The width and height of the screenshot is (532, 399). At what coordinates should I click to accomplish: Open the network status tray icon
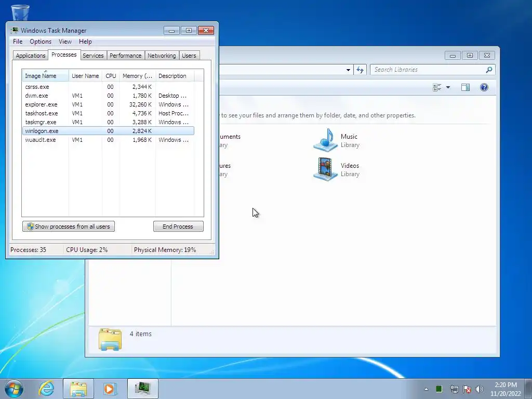(454, 389)
